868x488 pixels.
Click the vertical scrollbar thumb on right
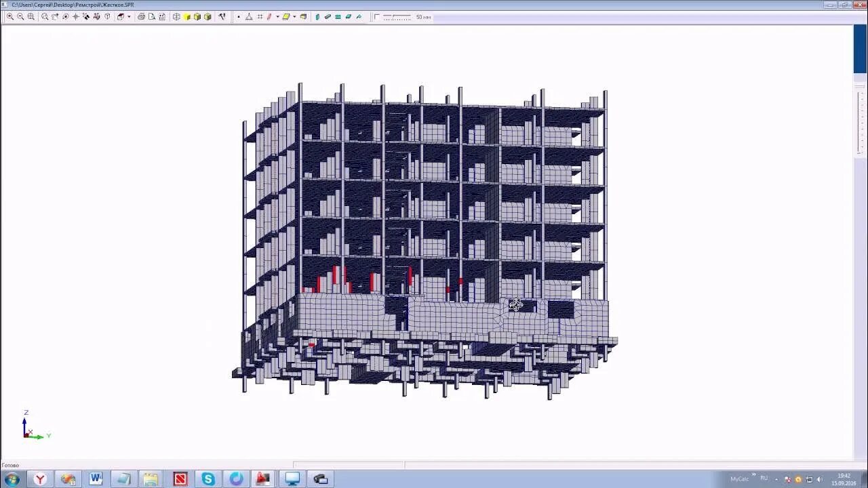coord(860,49)
